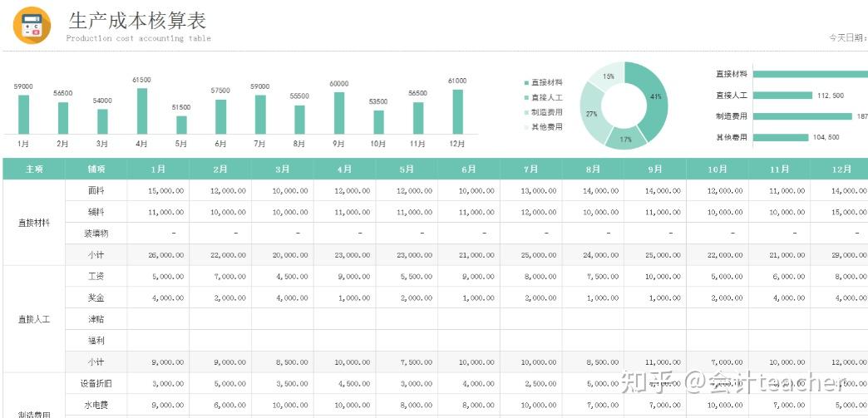Select 设备折旧 cell for 4月 showing 4,500.00
Image resolution: width=868 pixels, height=418 pixels.
345,383
